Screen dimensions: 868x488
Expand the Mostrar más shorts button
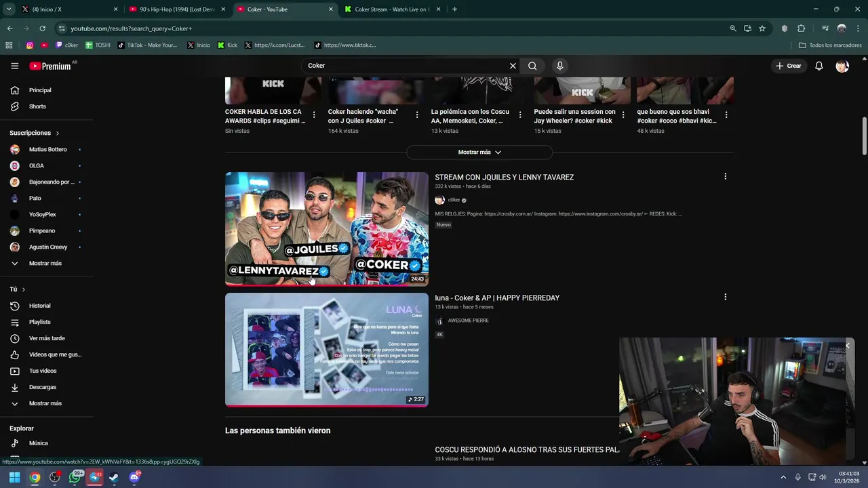479,152
